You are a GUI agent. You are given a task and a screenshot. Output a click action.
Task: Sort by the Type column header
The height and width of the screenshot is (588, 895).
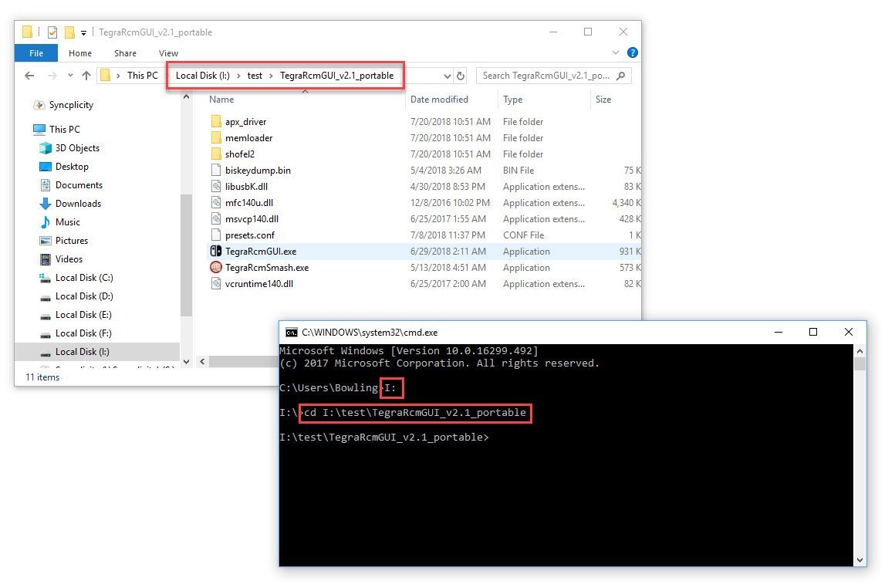click(x=512, y=100)
